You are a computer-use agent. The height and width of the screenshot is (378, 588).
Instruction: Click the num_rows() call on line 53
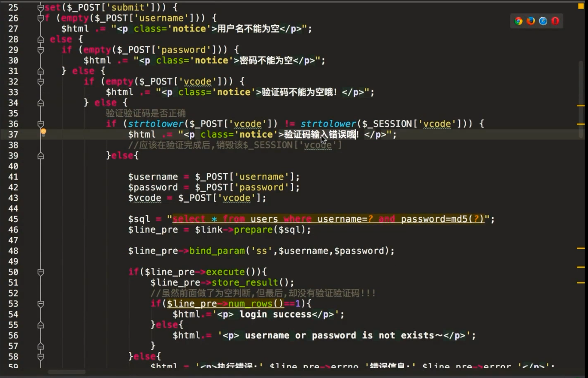tap(256, 304)
